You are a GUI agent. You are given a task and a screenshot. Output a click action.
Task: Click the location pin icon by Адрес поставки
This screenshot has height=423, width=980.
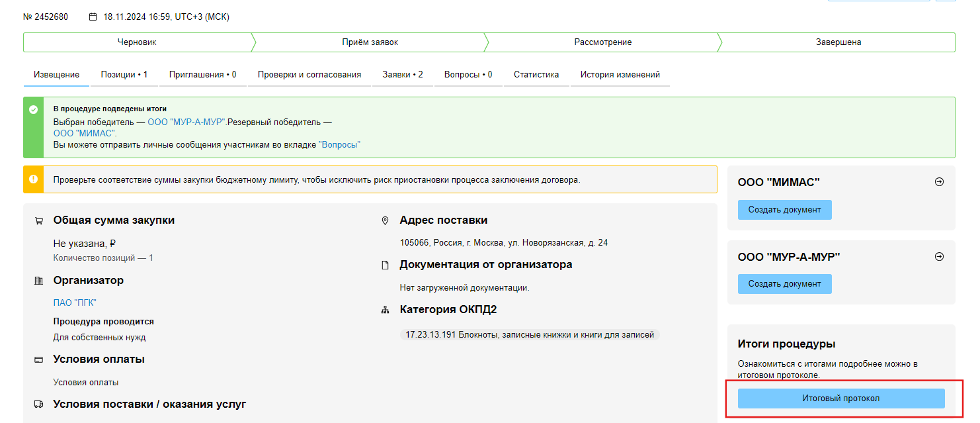click(385, 220)
